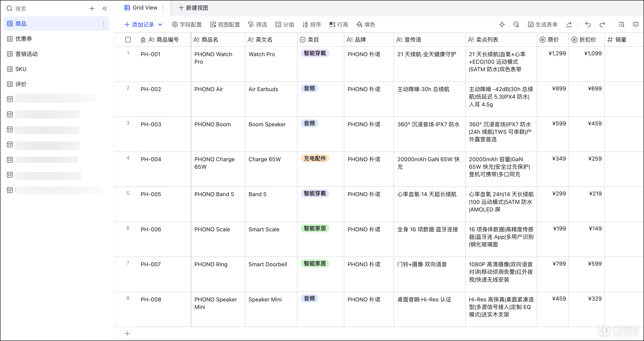Open the SKU table in sidebar

click(57, 69)
